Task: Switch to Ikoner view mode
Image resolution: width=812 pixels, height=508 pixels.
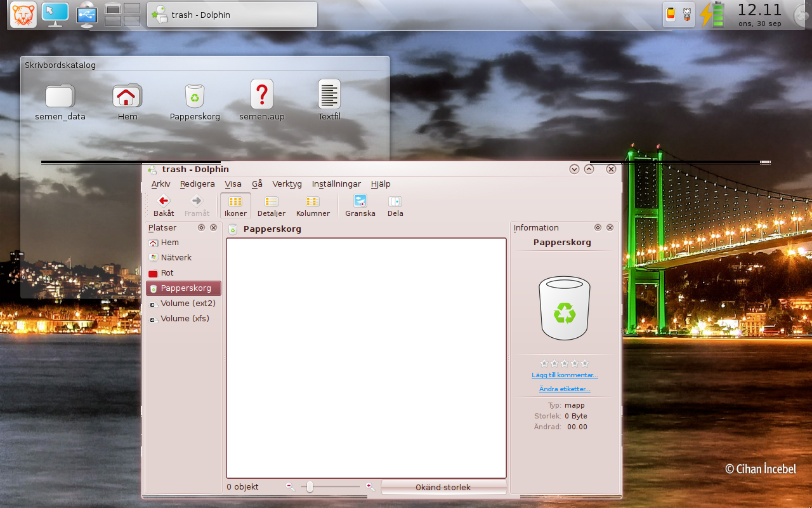Action: (x=235, y=202)
